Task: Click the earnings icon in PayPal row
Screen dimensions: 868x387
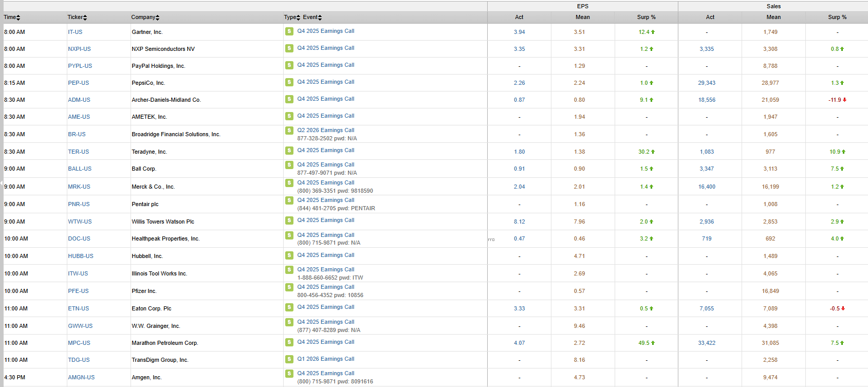Action: (x=289, y=65)
